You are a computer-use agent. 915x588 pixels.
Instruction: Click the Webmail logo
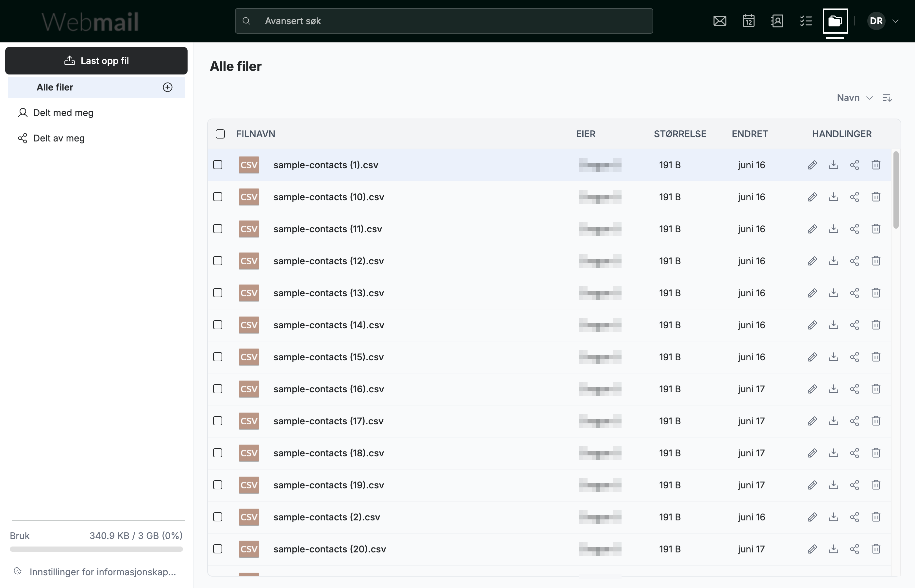coord(90,21)
